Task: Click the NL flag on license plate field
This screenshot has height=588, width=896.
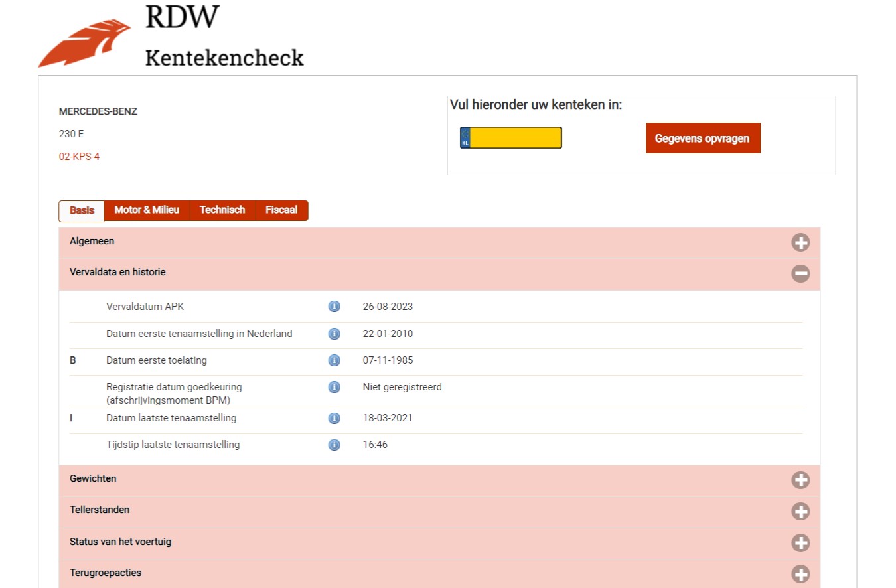Action: coord(465,138)
